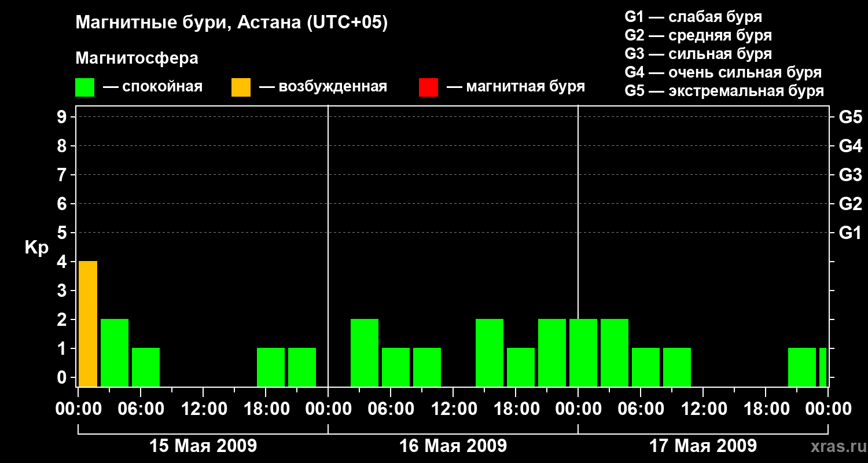
Task: Click the orange excited legend swatch
Action: [241, 87]
